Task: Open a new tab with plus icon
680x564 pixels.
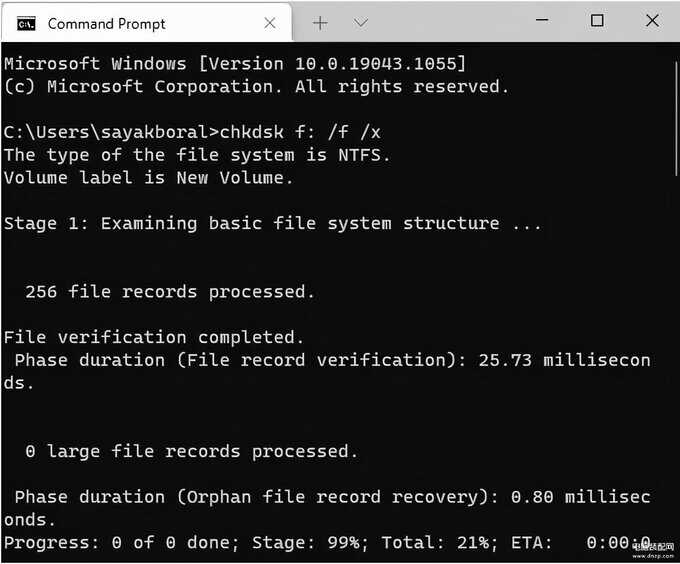Action: pos(320,23)
